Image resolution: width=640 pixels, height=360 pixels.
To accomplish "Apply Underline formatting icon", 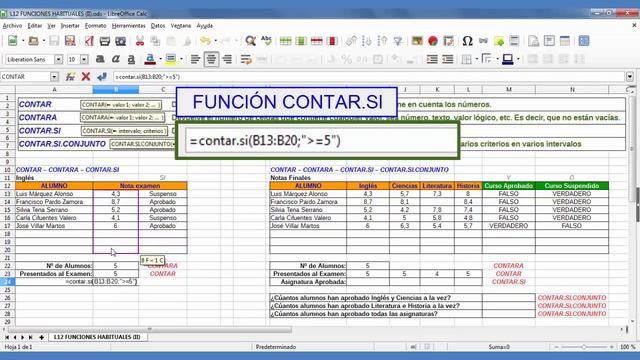I will [x=131, y=60].
